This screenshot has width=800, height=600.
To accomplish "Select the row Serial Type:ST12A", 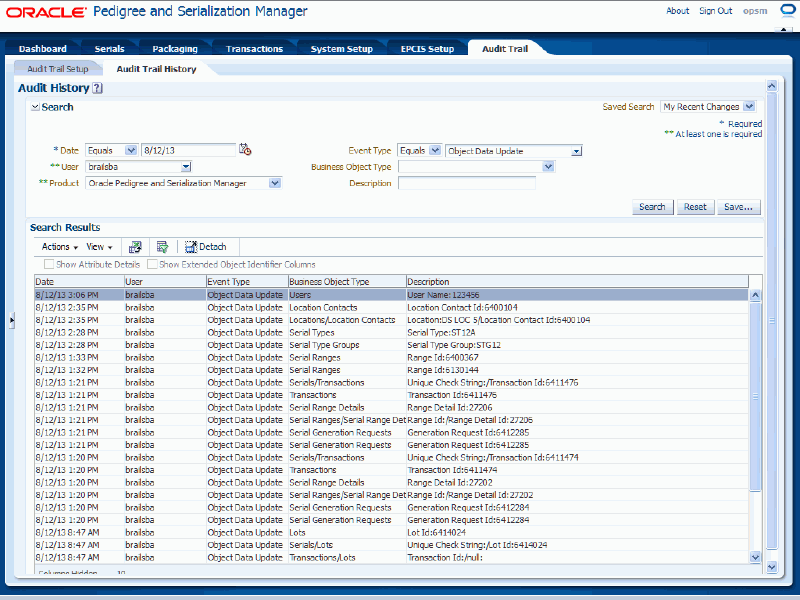I will click(x=391, y=333).
